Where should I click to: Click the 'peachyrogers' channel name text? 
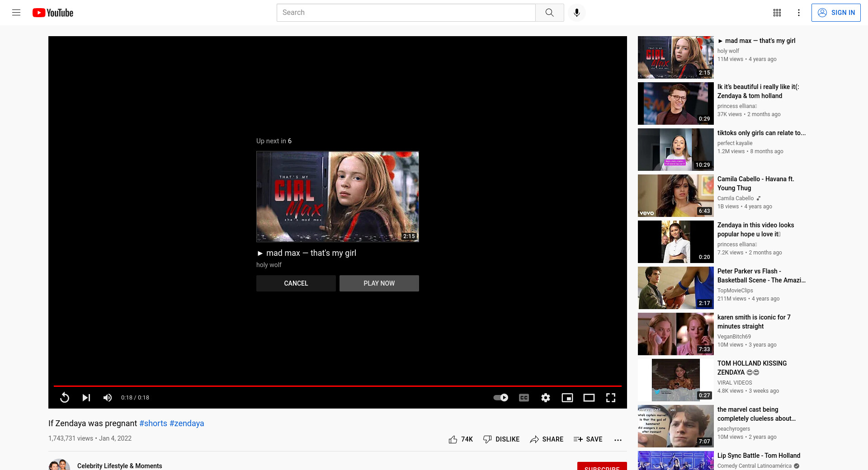(x=734, y=429)
